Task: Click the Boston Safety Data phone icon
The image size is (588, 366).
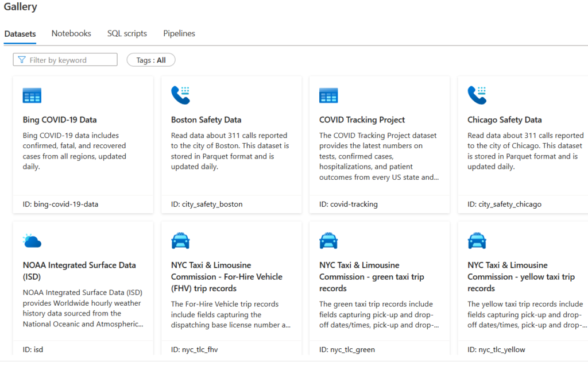Action: pos(180,95)
